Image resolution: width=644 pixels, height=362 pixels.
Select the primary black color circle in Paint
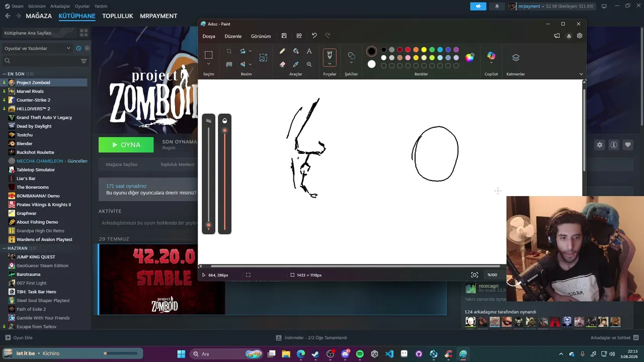click(x=371, y=51)
